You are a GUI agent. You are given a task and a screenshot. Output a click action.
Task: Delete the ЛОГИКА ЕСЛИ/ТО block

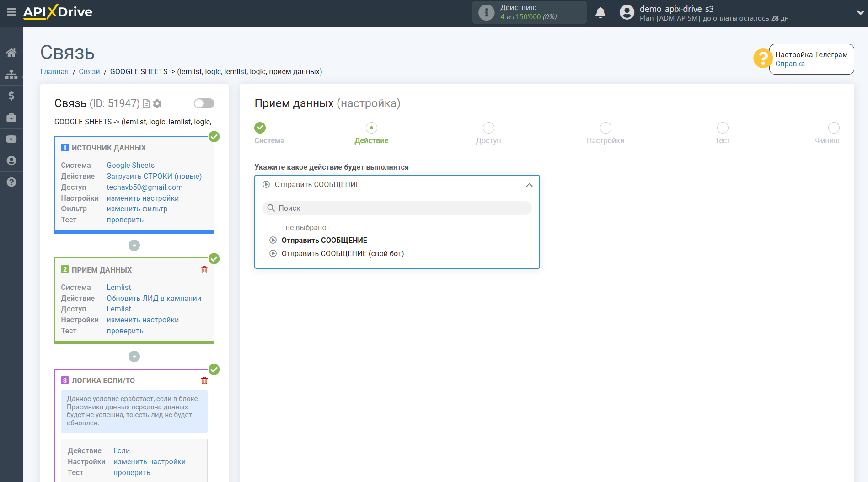[x=204, y=380]
